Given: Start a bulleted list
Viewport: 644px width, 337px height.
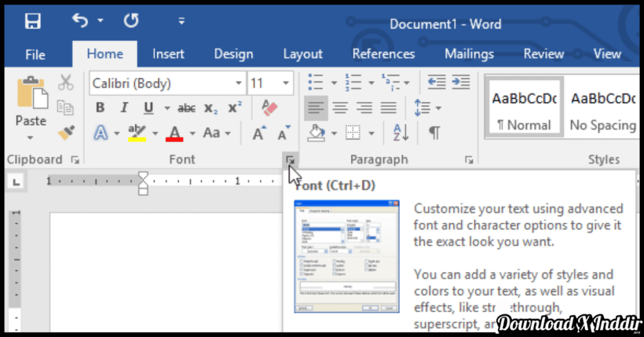Looking at the screenshot, I should coord(316,82).
